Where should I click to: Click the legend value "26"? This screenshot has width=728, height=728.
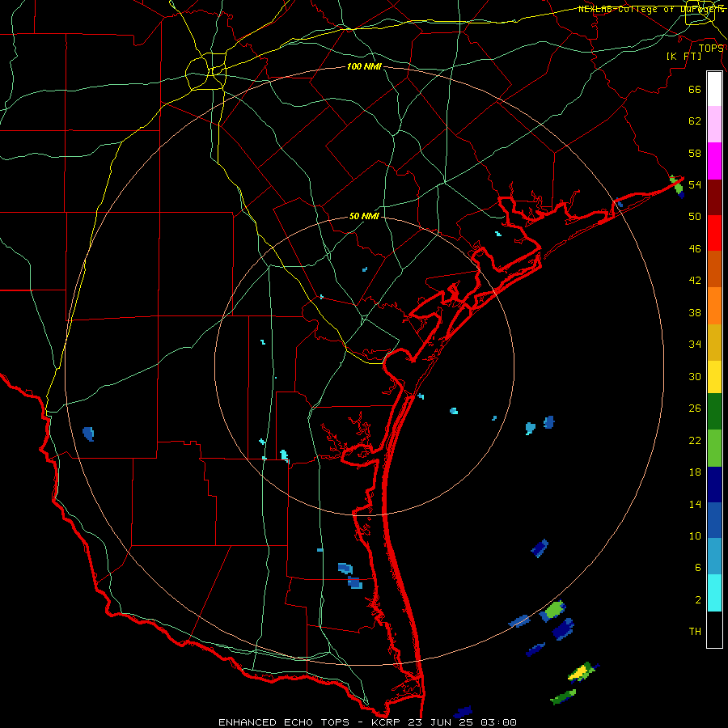click(695, 408)
